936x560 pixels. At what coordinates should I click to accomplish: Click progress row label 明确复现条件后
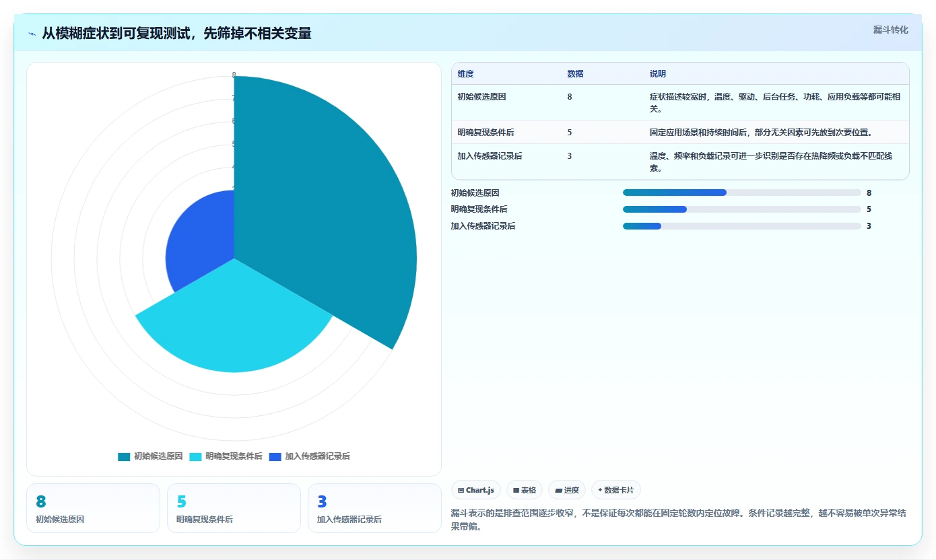click(x=479, y=210)
